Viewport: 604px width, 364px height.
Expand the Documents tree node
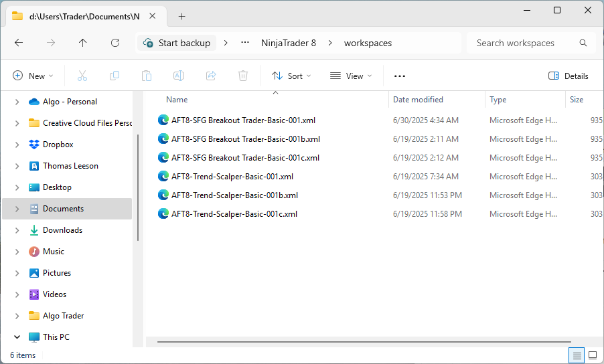pyautogui.click(x=17, y=209)
